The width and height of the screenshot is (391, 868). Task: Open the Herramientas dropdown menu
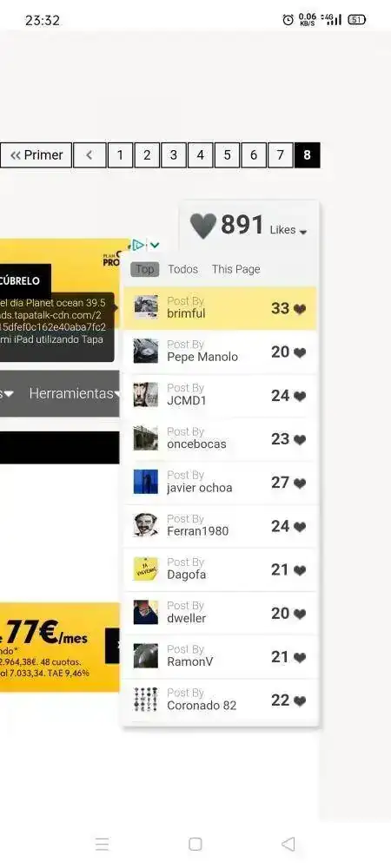click(74, 393)
